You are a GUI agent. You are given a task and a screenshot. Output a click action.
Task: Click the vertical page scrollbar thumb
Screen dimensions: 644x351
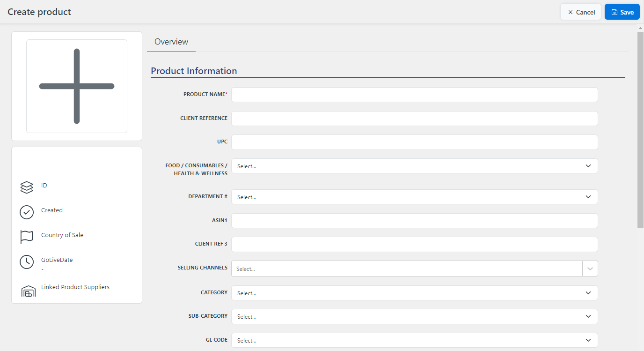click(x=640, y=130)
